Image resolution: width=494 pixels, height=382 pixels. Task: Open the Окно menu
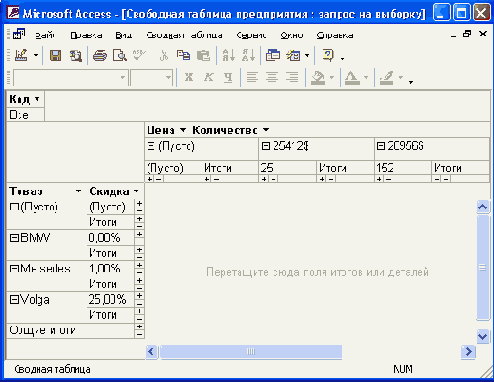(292, 35)
